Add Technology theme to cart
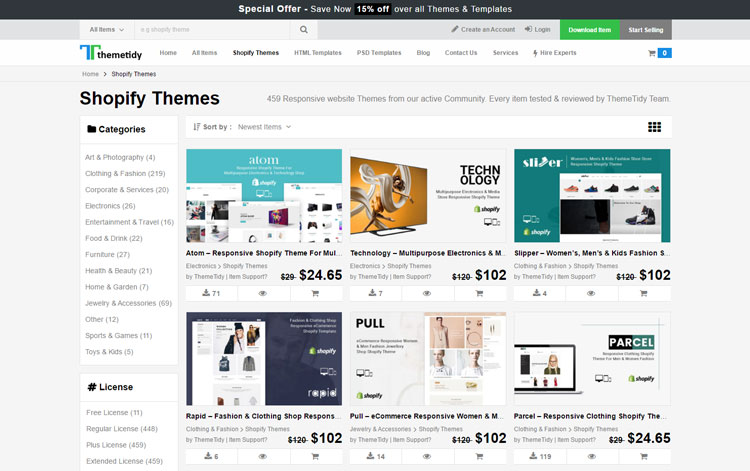Screen dimensions: 750x471 click(x=479, y=294)
